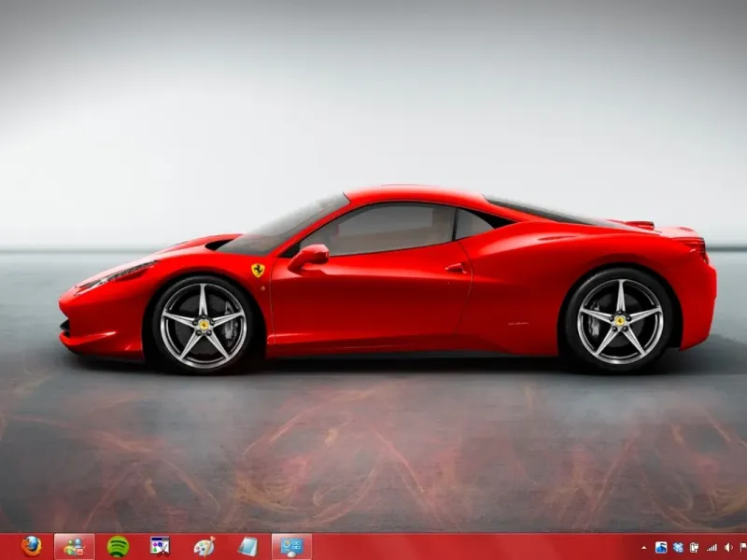This screenshot has width=747, height=560.
Task: Switch to the Control Panel taskbar window
Action: pyautogui.click(x=291, y=546)
